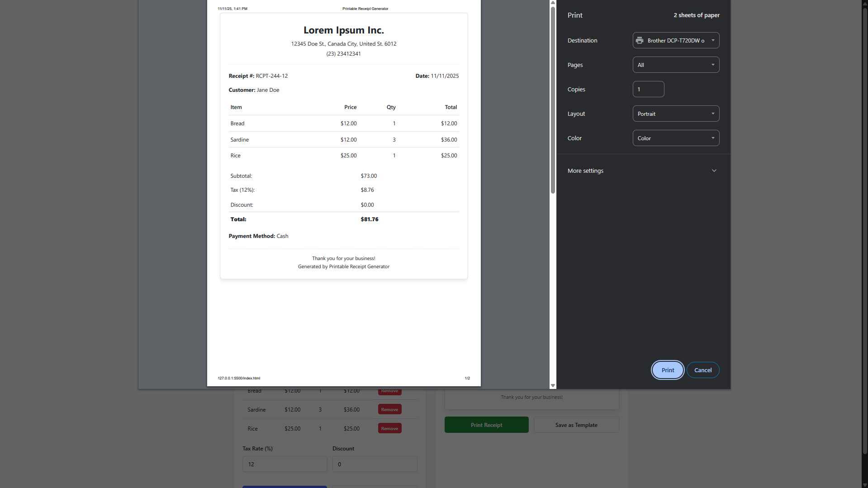Click the Copies number field
868x488 pixels.
648,89
